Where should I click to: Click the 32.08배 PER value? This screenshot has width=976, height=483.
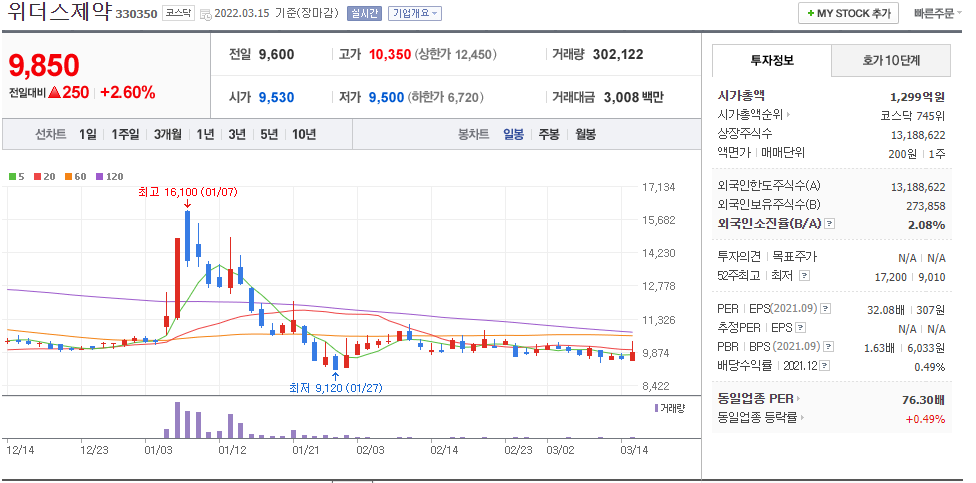(886, 309)
